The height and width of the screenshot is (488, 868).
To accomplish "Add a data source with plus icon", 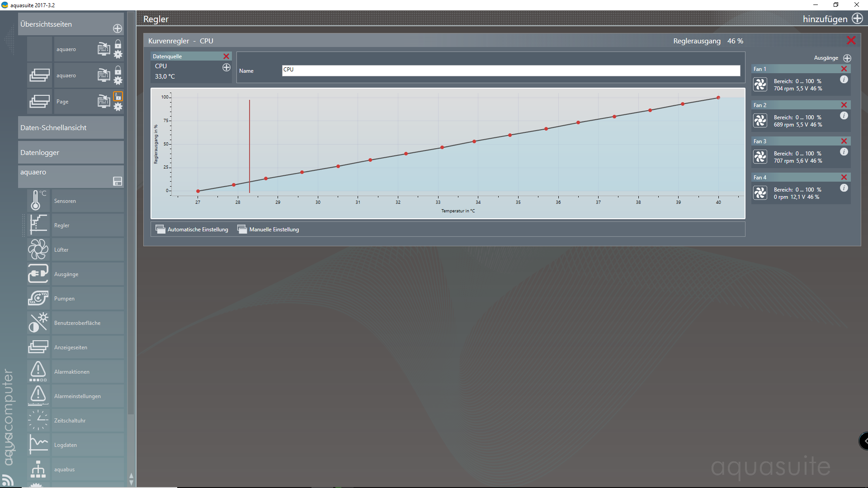I will 226,67.
